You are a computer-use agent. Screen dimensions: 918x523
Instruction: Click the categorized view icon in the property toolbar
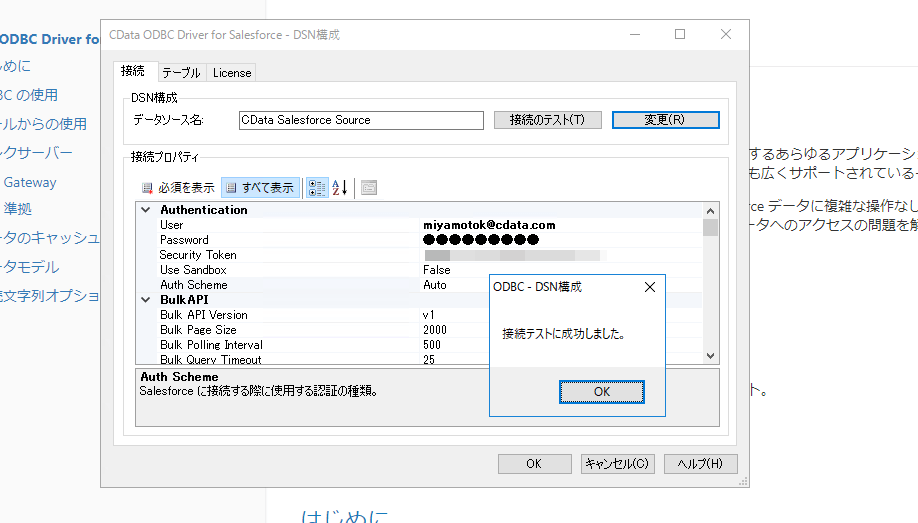coord(317,188)
